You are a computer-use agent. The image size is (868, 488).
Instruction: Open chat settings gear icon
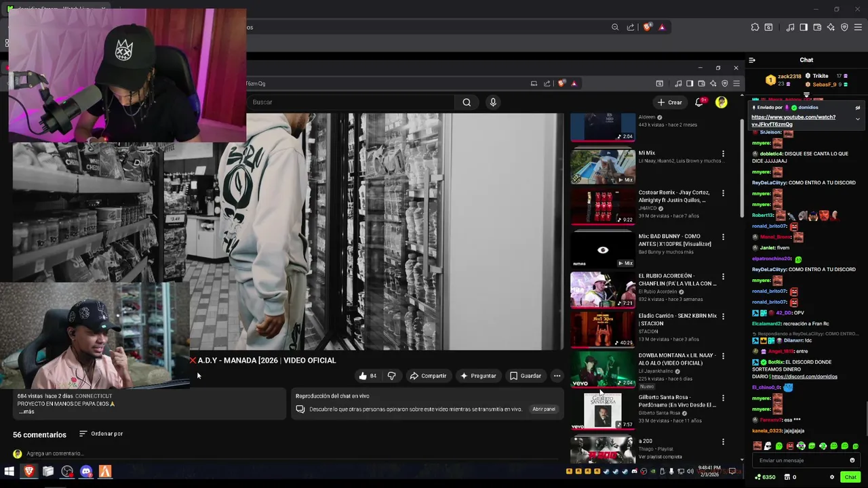point(832,477)
